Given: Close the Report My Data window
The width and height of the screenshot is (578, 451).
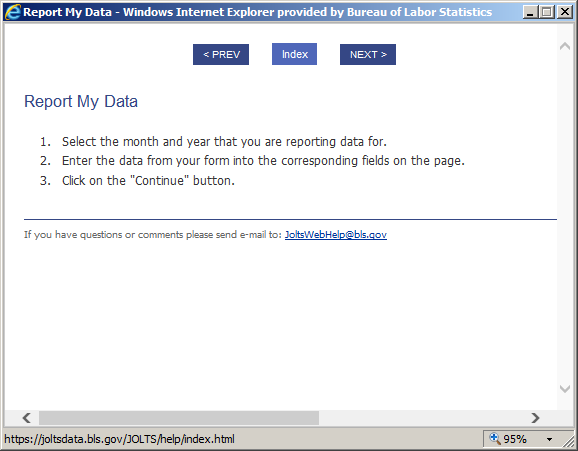Looking at the screenshot, I should point(565,12).
